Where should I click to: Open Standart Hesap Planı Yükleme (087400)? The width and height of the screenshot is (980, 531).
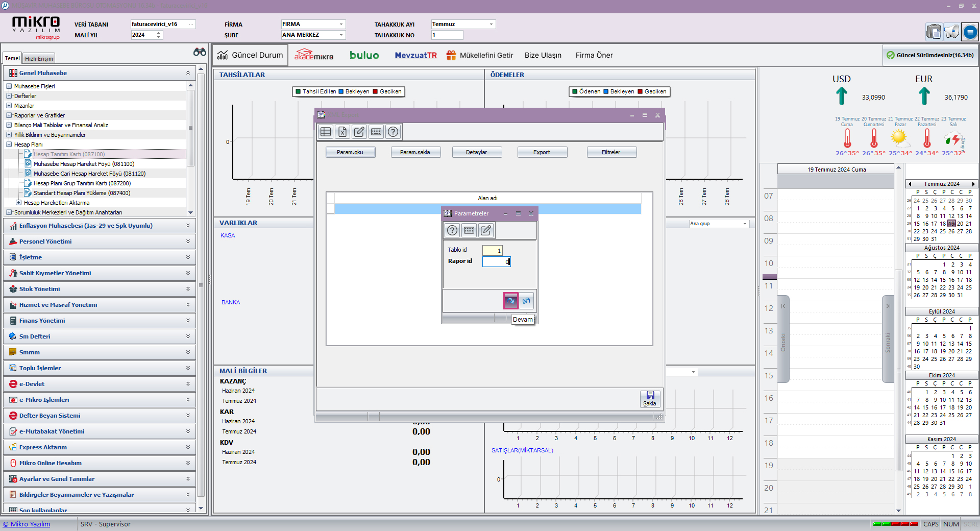[82, 193]
